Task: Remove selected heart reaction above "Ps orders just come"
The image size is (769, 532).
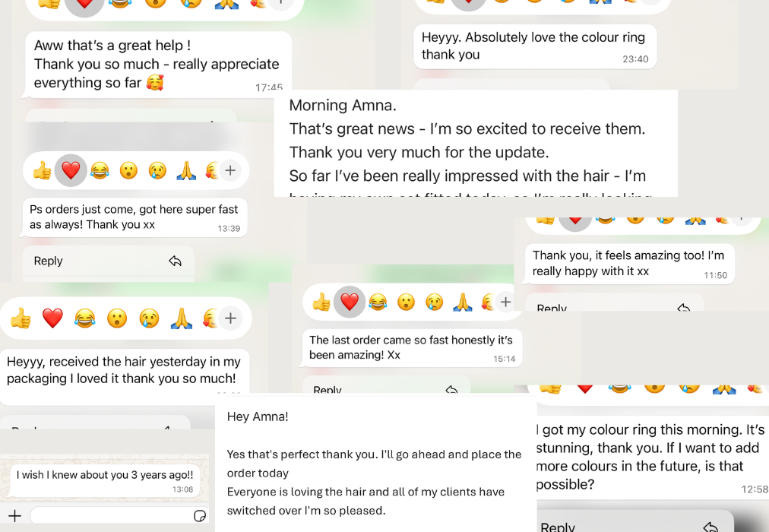Action: [x=71, y=171]
